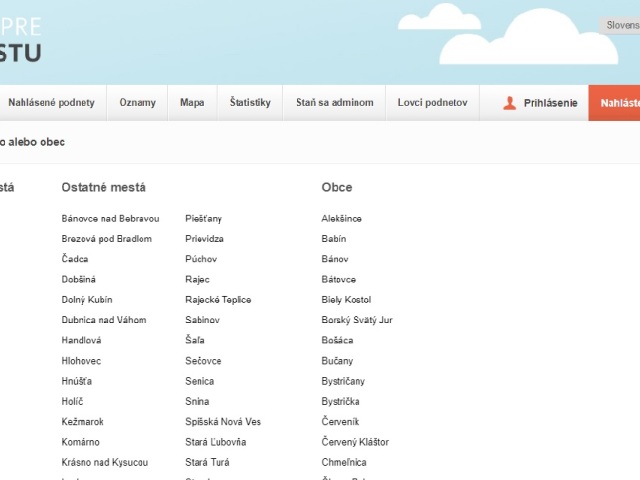Select Brezová pod Bradlom

(x=107, y=239)
